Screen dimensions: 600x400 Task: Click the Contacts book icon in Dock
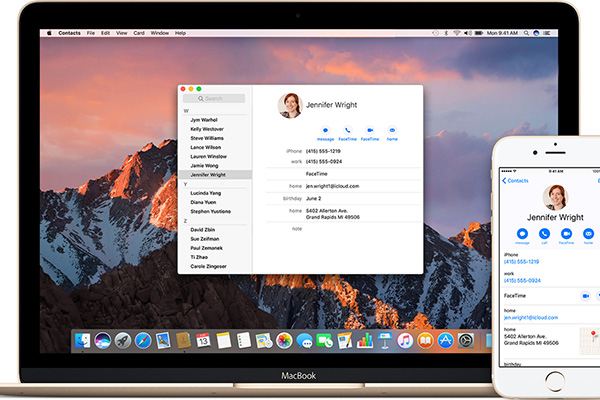(183, 341)
